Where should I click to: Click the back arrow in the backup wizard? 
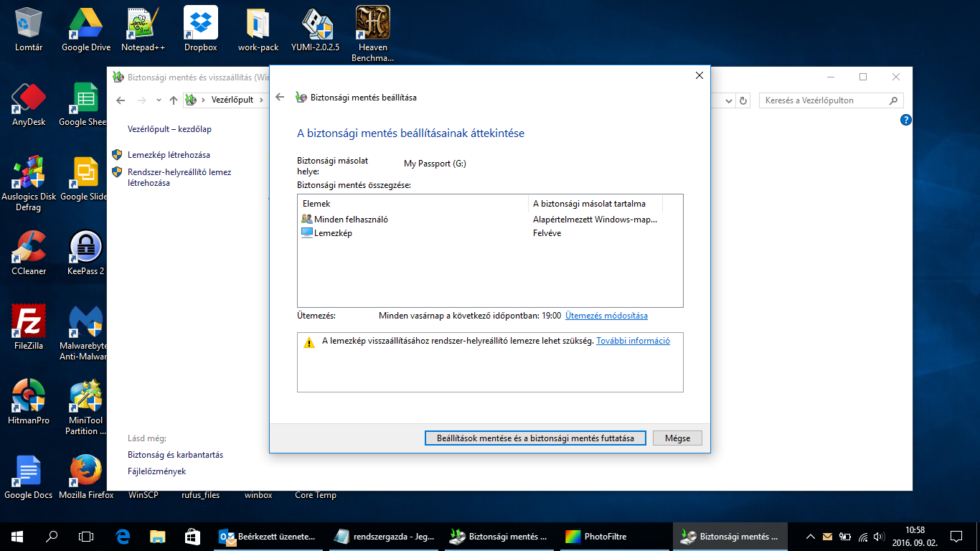point(281,98)
